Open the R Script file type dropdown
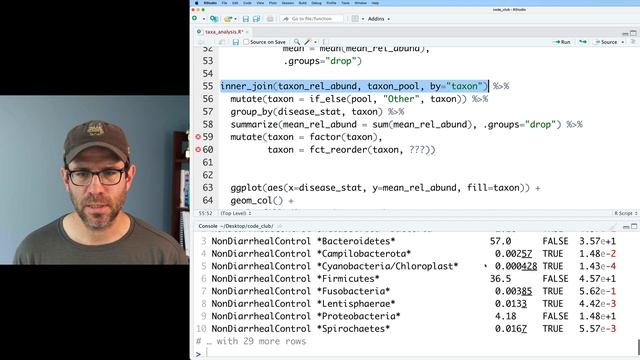 coord(626,213)
